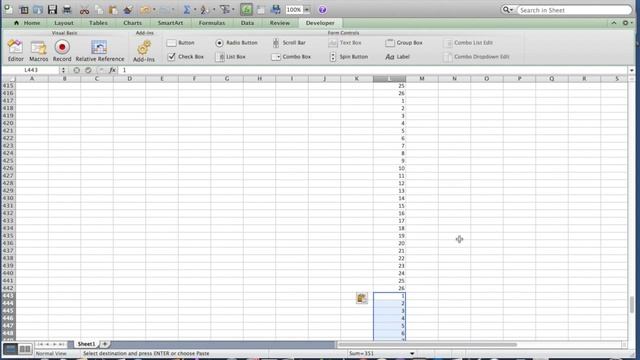Open the Tables ribbon tab
Viewport: 640px width, 360px height.
(x=98, y=23)
